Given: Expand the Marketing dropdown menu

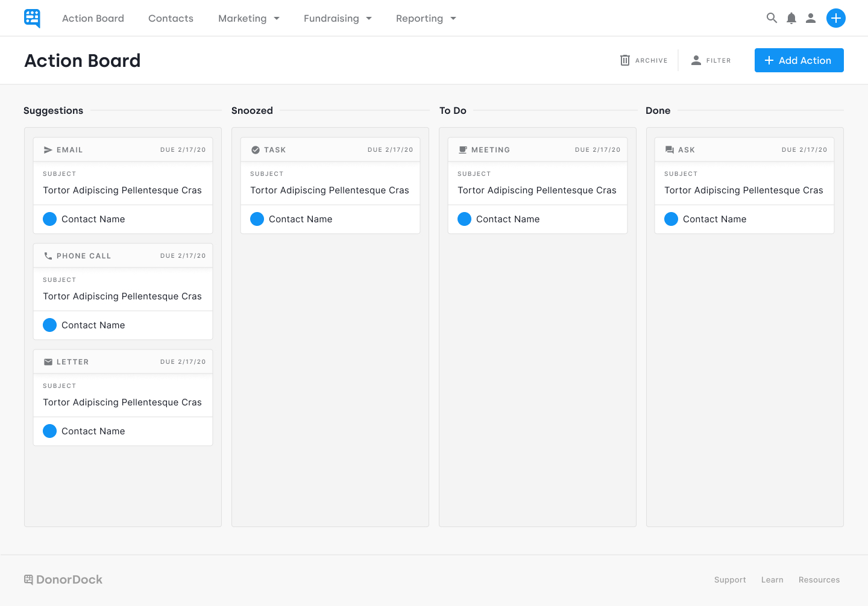Looking at the screenshot, I should [x=248, y=19].
